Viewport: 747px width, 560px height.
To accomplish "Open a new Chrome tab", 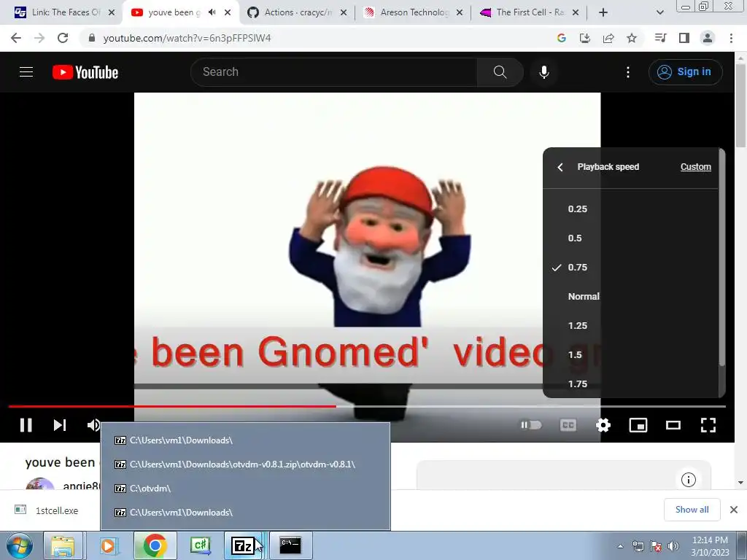I will click(x=603, y=12).
